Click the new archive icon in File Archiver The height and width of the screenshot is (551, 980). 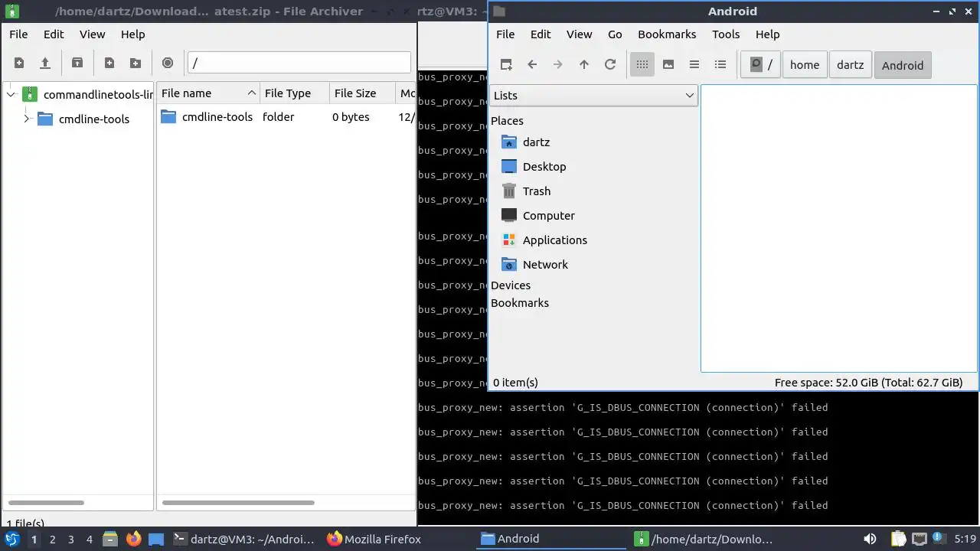click(x=19, y=63)
